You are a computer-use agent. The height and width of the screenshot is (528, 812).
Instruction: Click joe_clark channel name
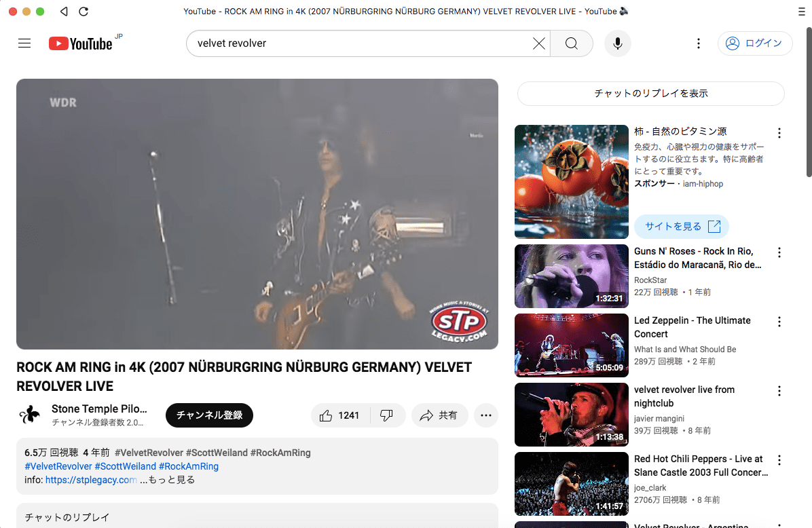click(650, 488)
